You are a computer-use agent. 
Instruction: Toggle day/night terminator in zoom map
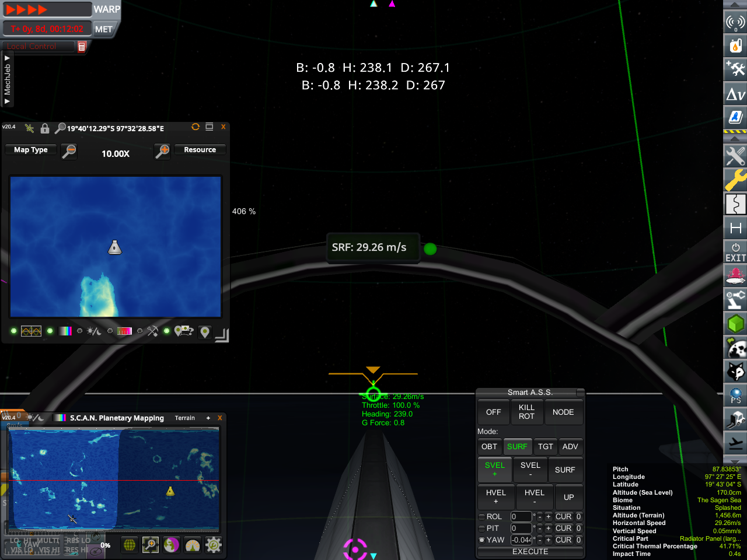pyautogui.click(x=94, y=331)
